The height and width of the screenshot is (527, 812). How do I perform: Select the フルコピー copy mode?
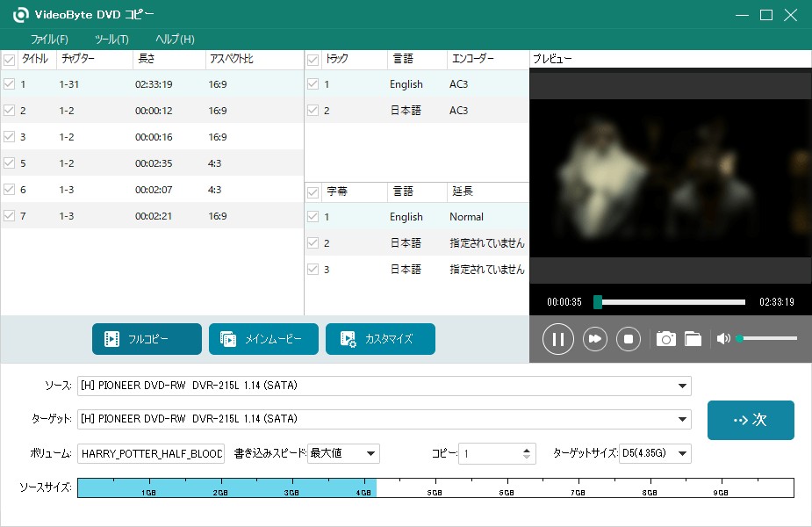(147, 339)
